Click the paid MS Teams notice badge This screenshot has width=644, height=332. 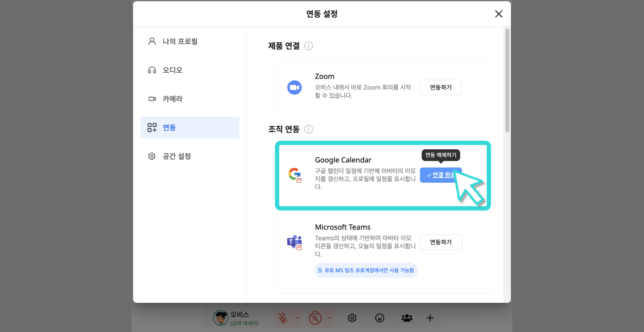pyautogui.click(x=366, y=270)
